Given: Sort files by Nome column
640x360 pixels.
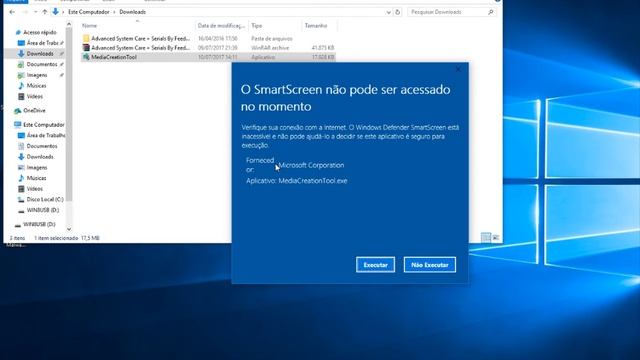Looking at the screenshot, I should [x=138, y=26].
